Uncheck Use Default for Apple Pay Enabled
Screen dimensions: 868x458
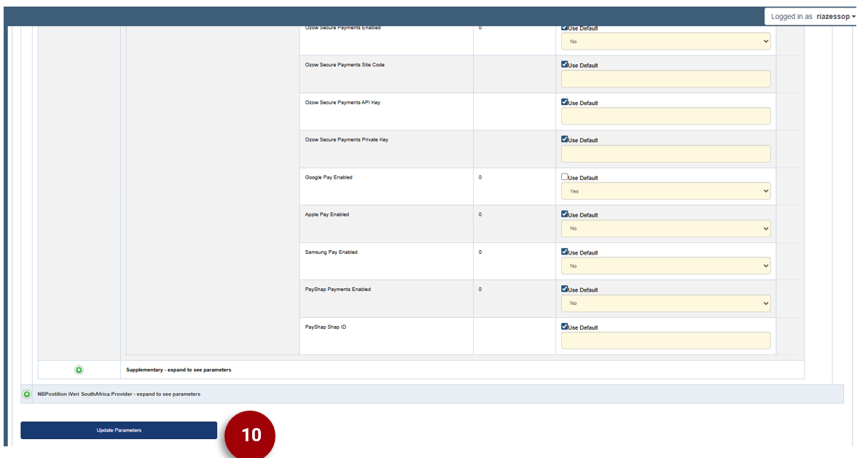point(565,214)
